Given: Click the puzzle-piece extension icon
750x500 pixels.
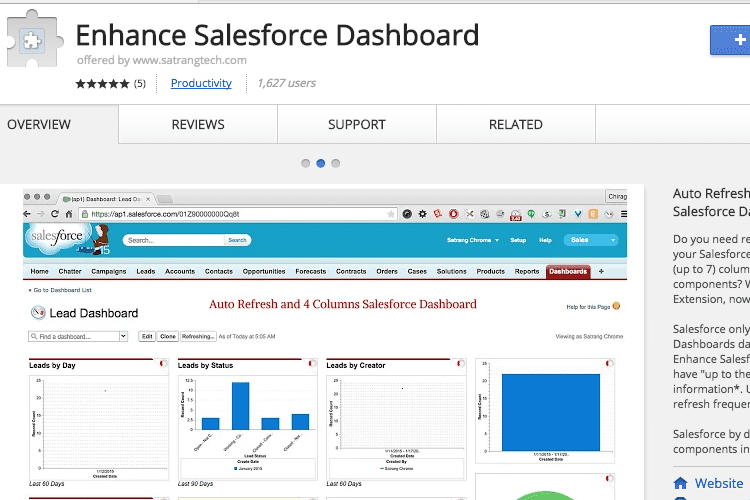Looking at the screenshot, I should [35, 39].
